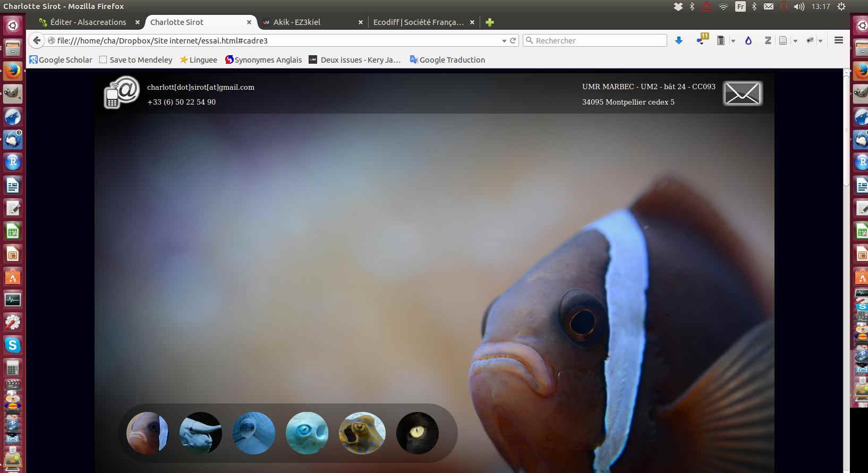The width and height of the screenshot is (868, 473).
Task: Open the system power cog menu
Action: (x=841, y=6)
